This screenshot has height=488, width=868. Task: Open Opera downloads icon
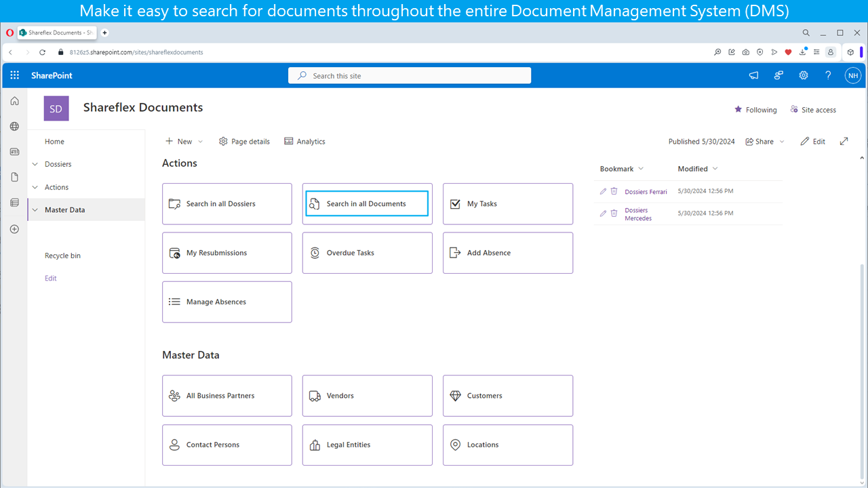(x=804, y=52)
